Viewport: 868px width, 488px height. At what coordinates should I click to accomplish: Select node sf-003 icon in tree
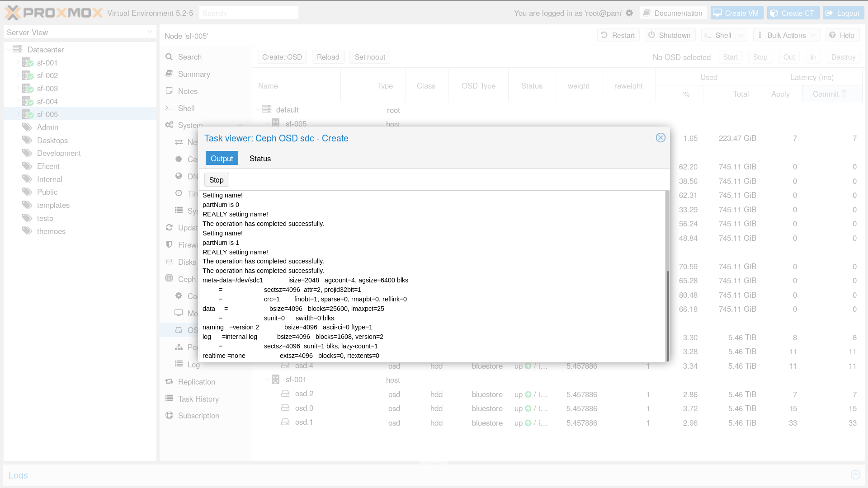tap(28, 88)
